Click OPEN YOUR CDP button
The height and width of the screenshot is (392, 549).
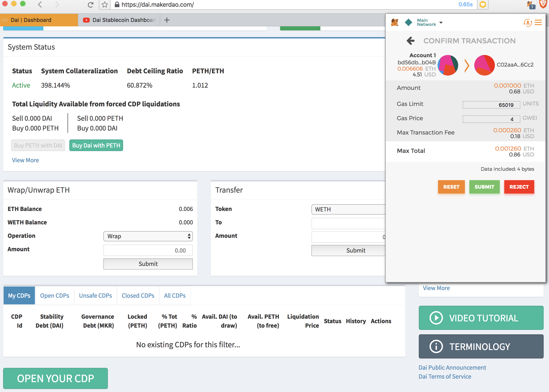point(55,378)
